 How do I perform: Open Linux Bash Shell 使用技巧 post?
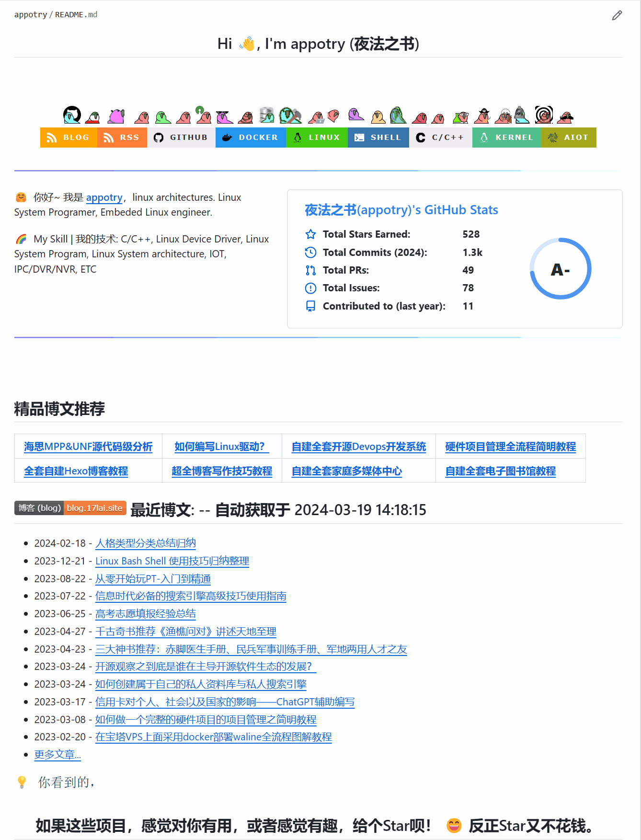[172, 561]
